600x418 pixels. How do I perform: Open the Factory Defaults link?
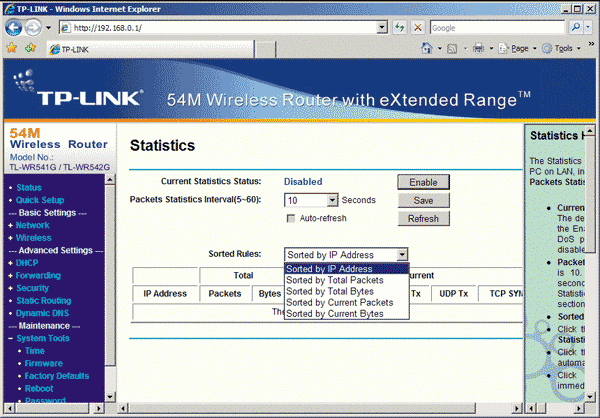57,376
